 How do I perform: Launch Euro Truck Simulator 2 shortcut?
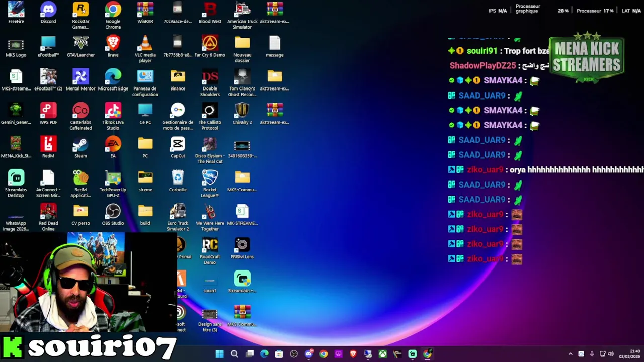pyautogui.click(x=178, y=218)
